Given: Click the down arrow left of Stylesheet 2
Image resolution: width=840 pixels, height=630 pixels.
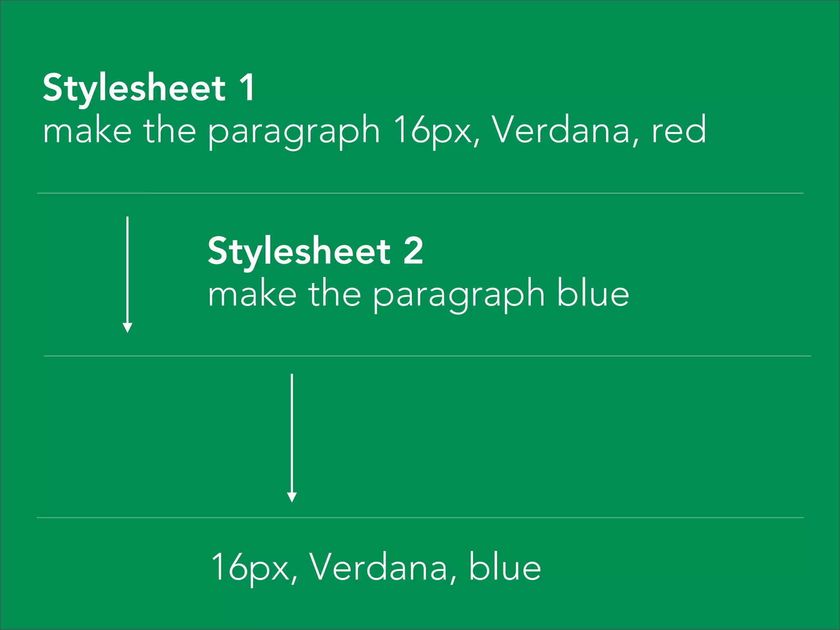Looking at the screenshot, I should (128, 274).
